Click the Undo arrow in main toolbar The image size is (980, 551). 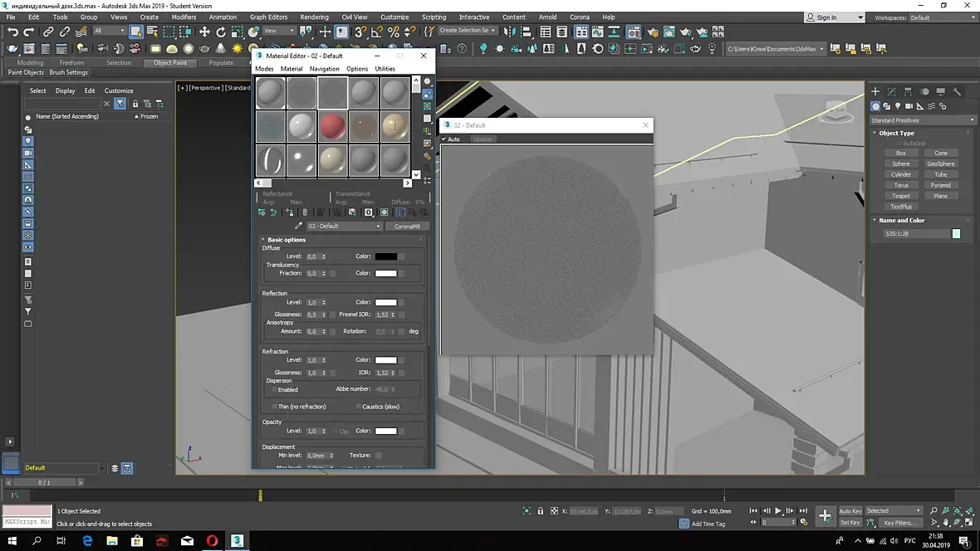(12, 32)
